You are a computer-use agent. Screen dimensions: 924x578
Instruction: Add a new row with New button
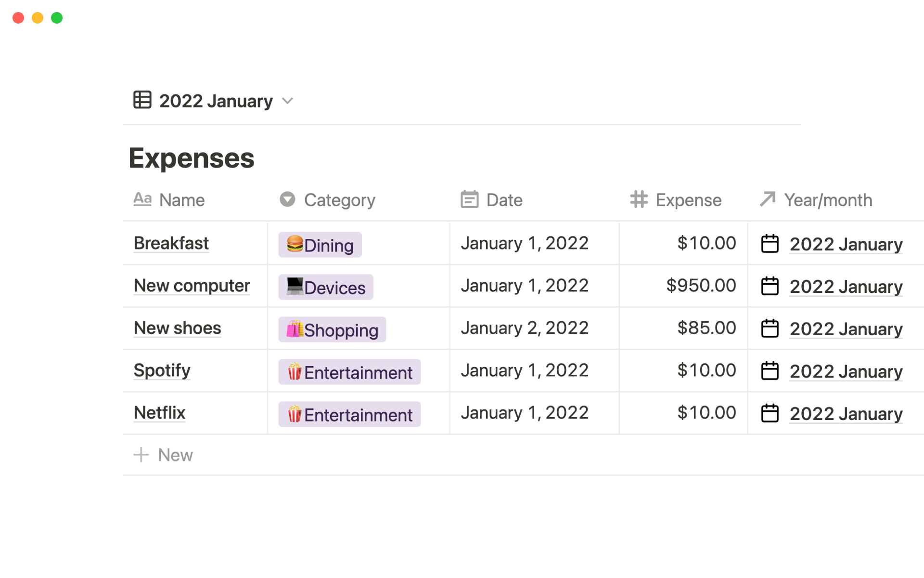tap(175, 455)
